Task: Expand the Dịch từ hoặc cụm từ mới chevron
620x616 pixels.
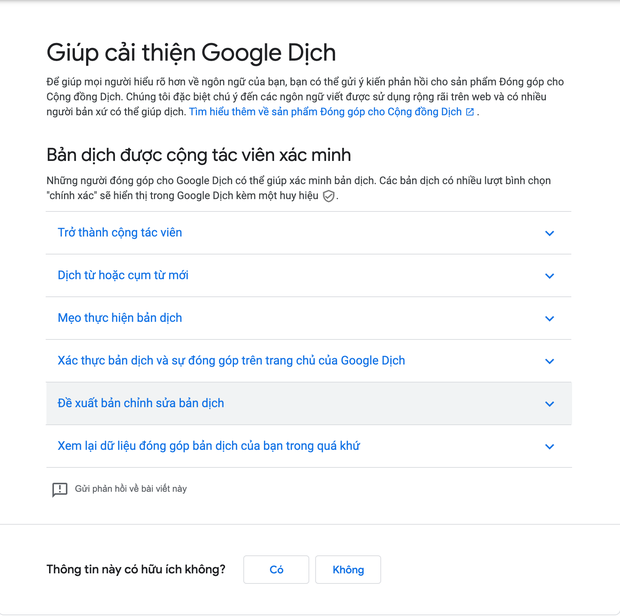Action: pos(549,276)
